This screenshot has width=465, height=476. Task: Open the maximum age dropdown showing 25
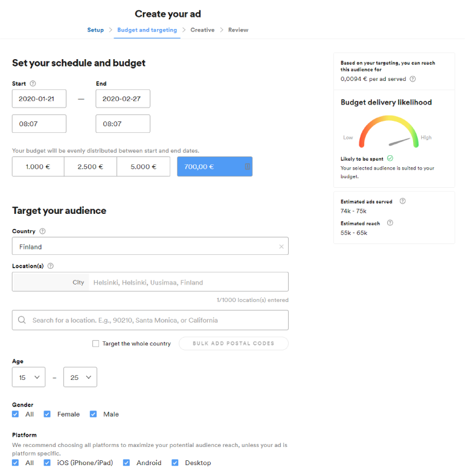click(80, 377)
